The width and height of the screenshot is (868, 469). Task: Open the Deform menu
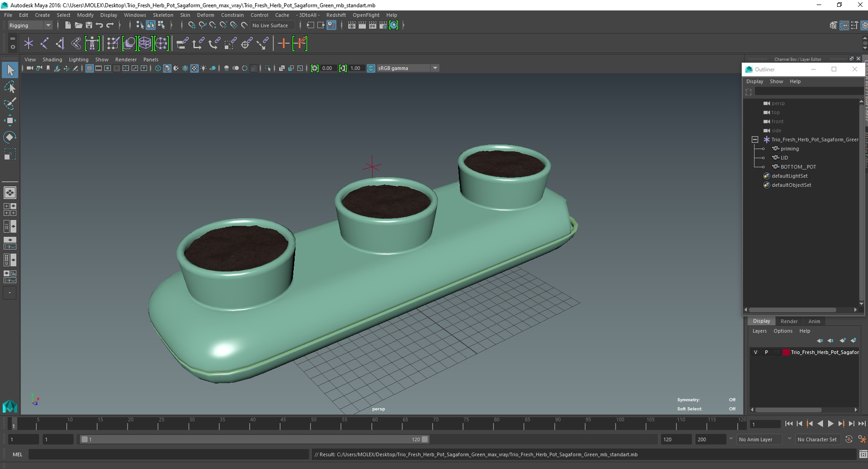click(x=205, y=15)
